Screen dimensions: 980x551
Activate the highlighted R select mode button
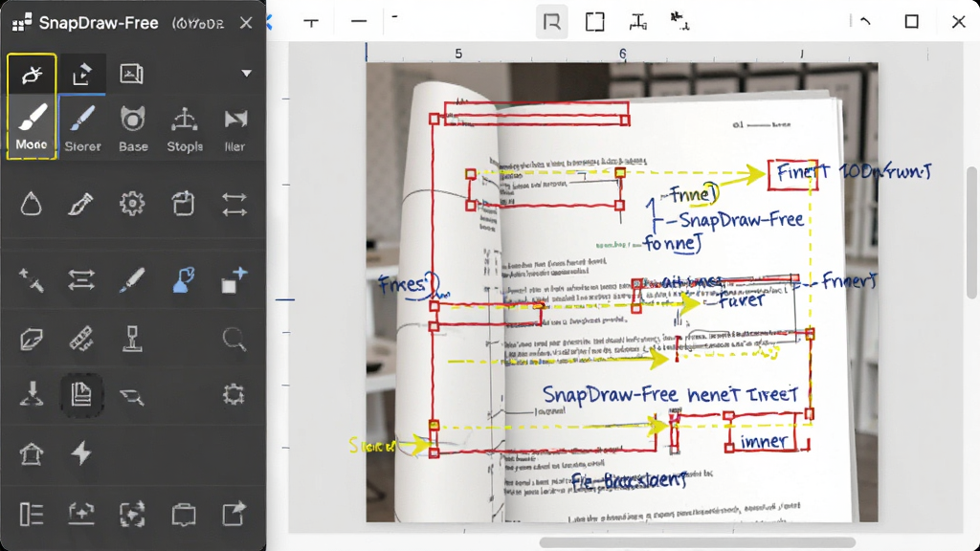[x=552, y=22]
